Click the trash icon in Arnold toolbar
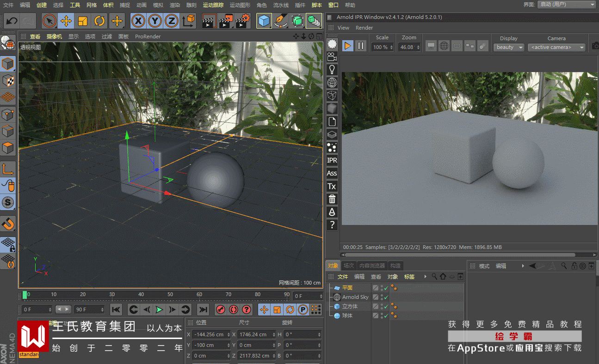The image size is (599, 364). click(x=332, y=199)
